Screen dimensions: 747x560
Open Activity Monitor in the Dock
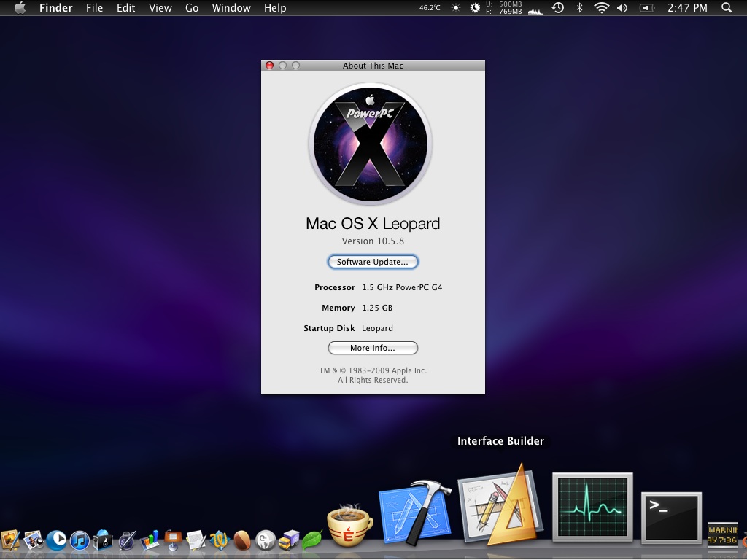(x=592, y=507)
